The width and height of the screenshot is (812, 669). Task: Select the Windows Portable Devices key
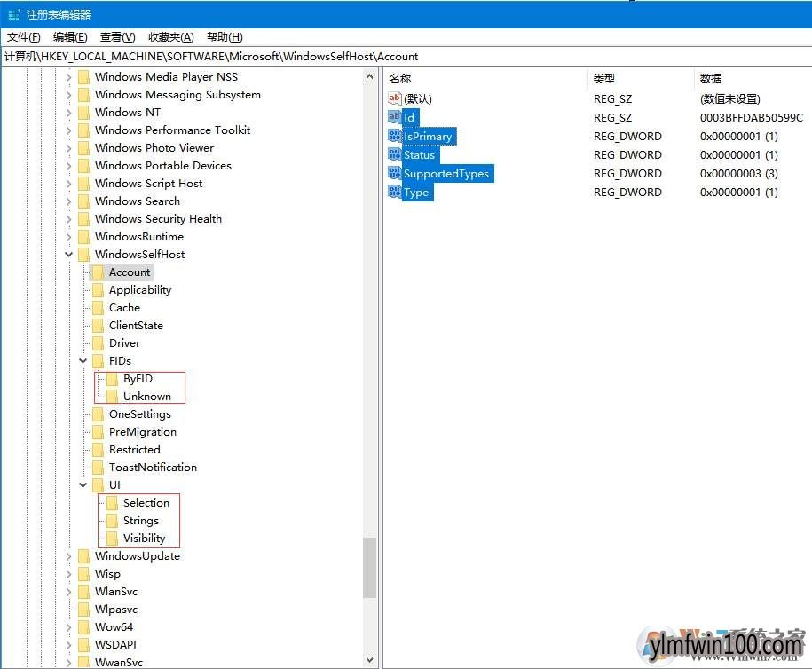coord(163,166)
